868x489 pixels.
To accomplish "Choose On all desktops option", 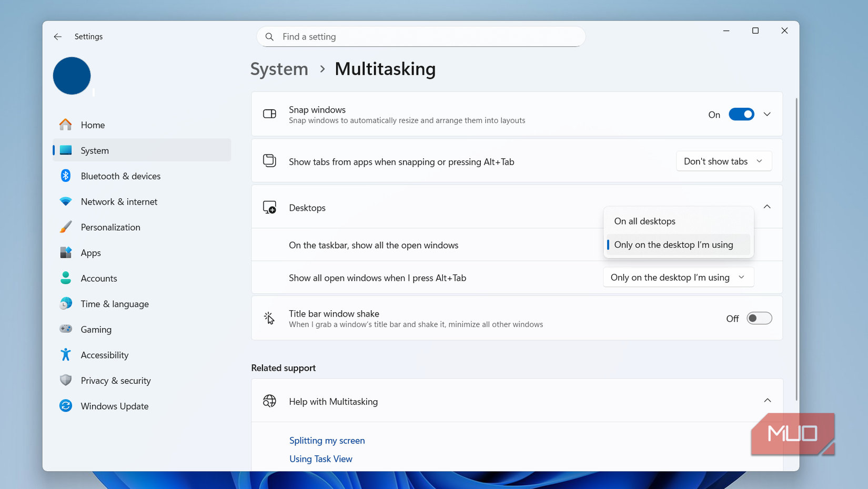I will pyautogui.click(x=678, y=221).
